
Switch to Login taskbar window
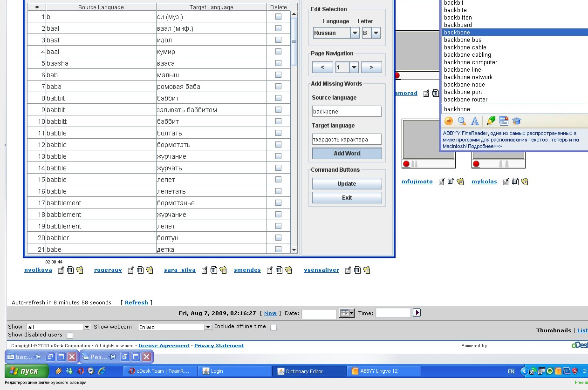click(x=235, y=371)
